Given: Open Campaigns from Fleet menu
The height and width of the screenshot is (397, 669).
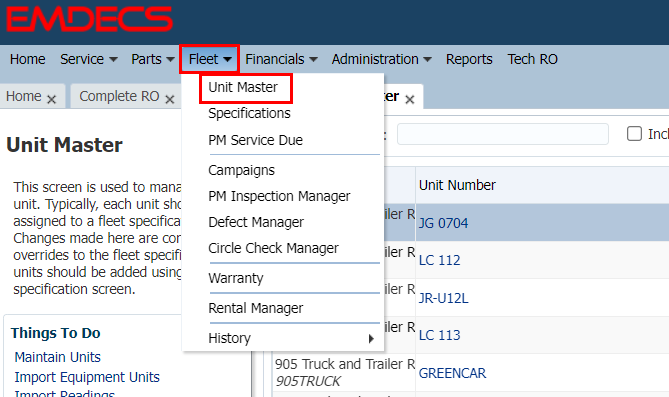Looking at the screenshot, I should [241, 170].
